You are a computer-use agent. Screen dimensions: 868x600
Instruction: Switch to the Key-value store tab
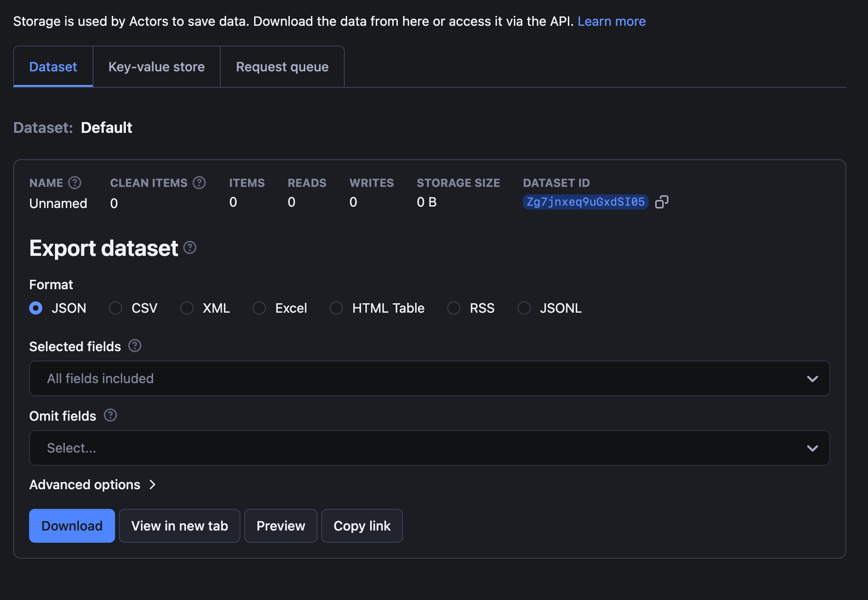(x=156, y=67)
